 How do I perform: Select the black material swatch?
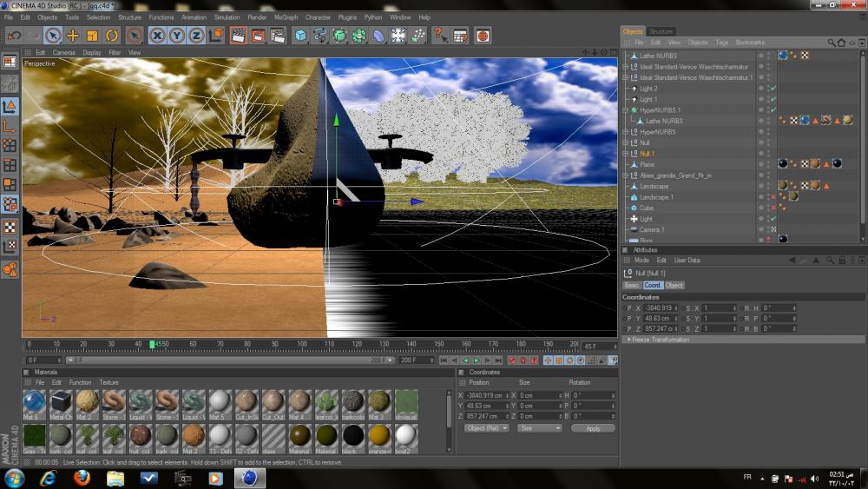(353, 435)
